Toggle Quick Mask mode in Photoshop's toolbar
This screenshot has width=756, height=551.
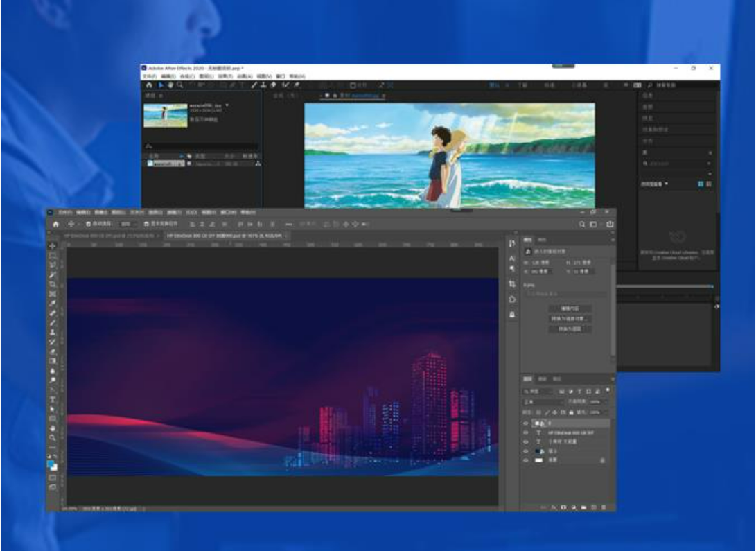click(53, 478)
